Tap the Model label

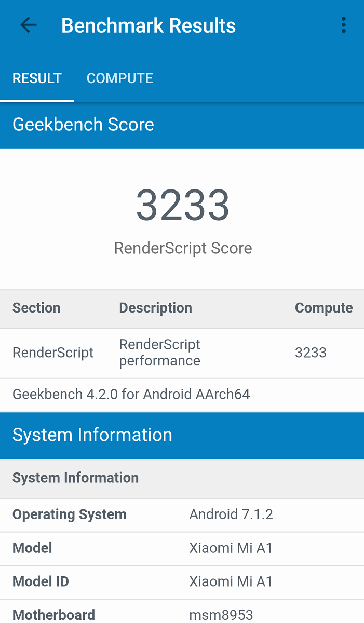[32, 548]
